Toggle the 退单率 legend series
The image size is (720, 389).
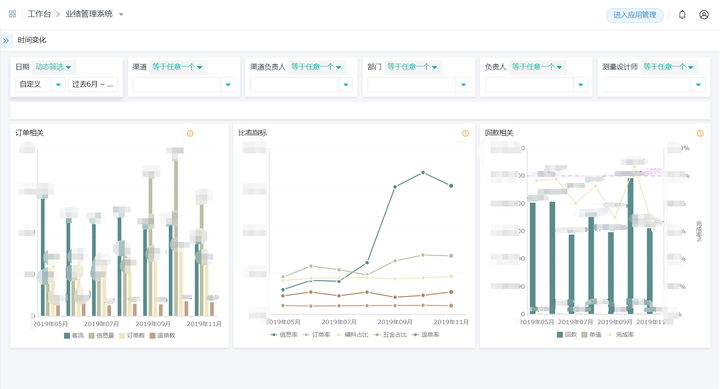click(x=426, y=335)
